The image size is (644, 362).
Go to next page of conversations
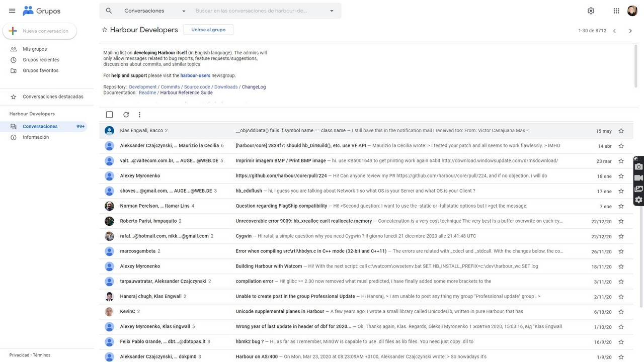click(630, 31)
